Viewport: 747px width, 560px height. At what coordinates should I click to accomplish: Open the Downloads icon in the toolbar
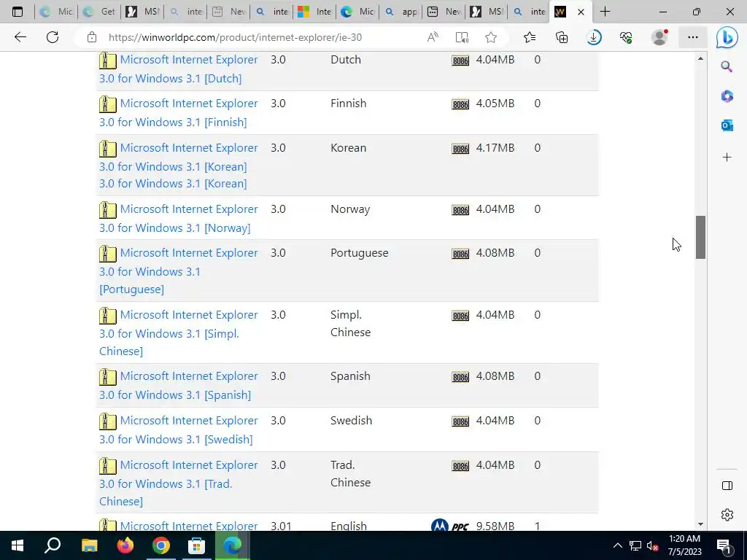tap(594, 37)
